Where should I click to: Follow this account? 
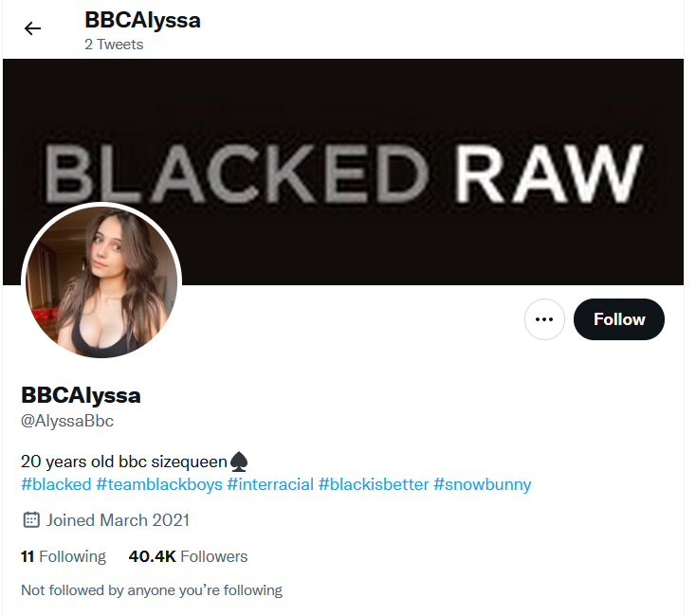click(x=619, y=319)
